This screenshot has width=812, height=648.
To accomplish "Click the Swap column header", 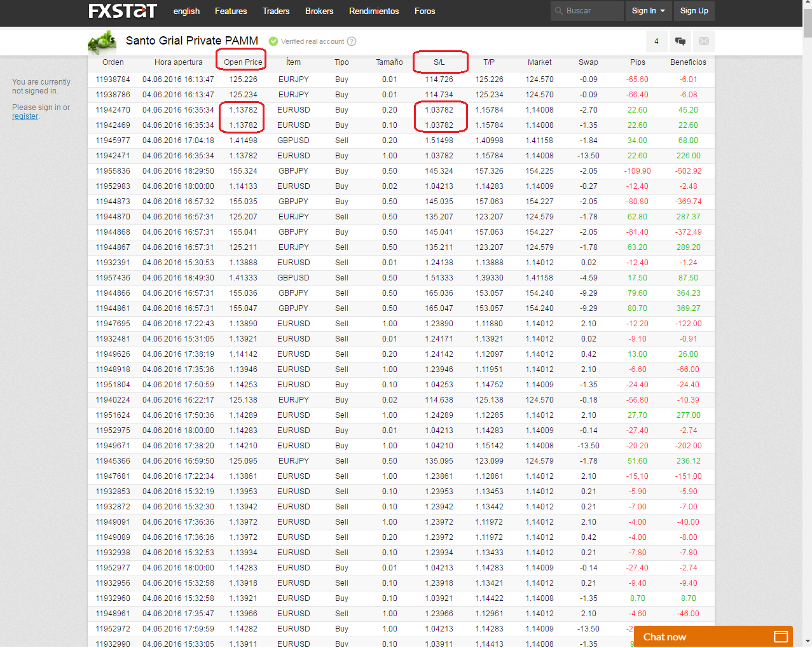I will point(588,62).
